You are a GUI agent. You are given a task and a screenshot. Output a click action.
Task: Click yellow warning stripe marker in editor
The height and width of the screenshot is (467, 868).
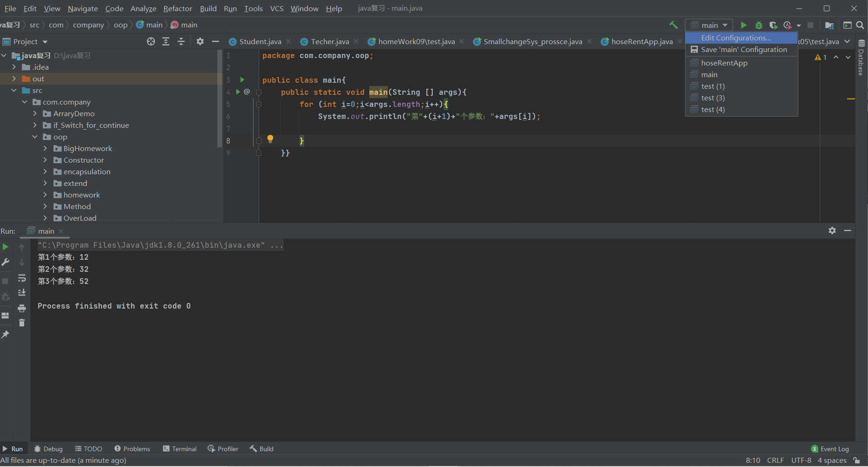pos(851,99)
